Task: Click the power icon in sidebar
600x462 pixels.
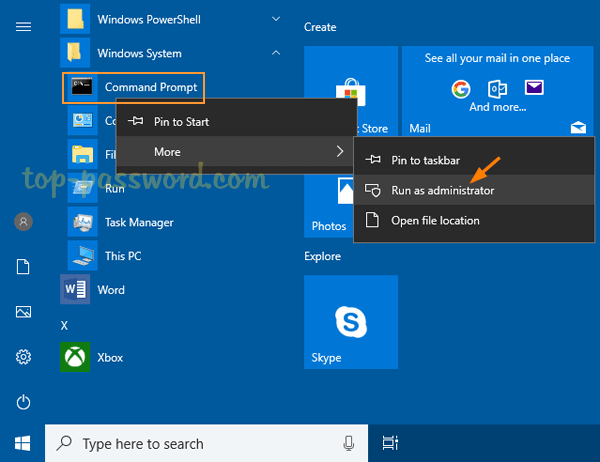Action: 23,402
